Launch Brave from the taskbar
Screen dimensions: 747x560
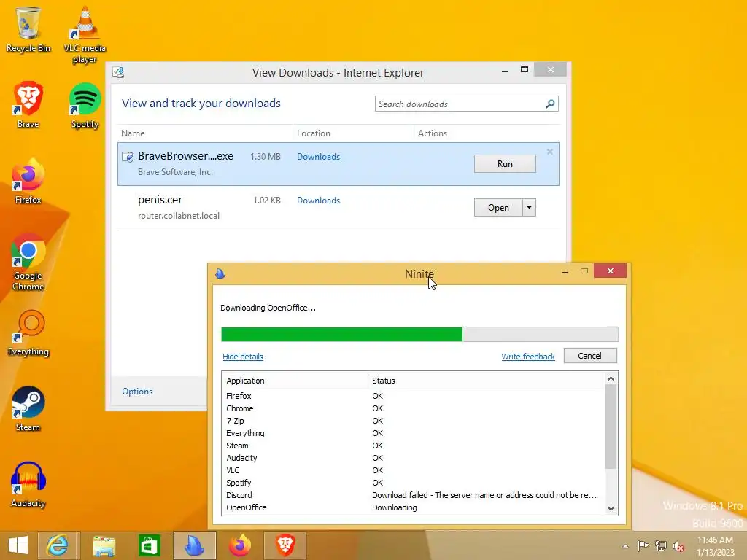(285, 545)
